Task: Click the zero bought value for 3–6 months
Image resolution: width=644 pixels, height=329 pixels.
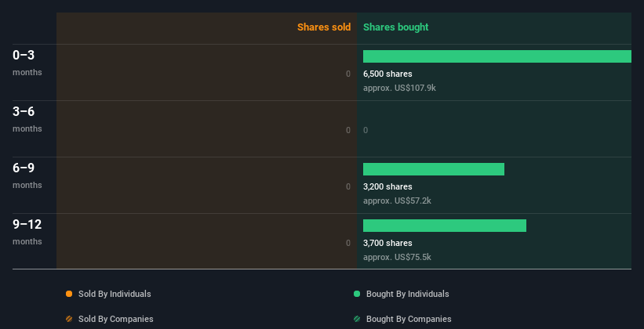Action: 366,131
